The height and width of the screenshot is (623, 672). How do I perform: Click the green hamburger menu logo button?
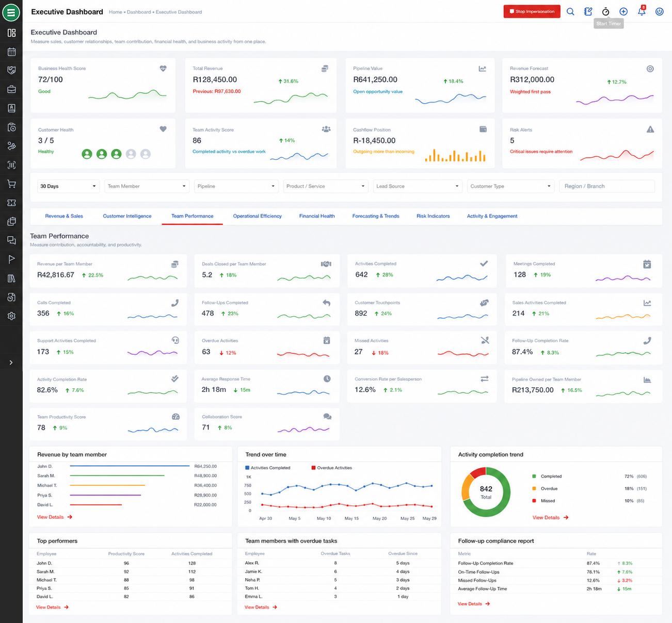11,12
